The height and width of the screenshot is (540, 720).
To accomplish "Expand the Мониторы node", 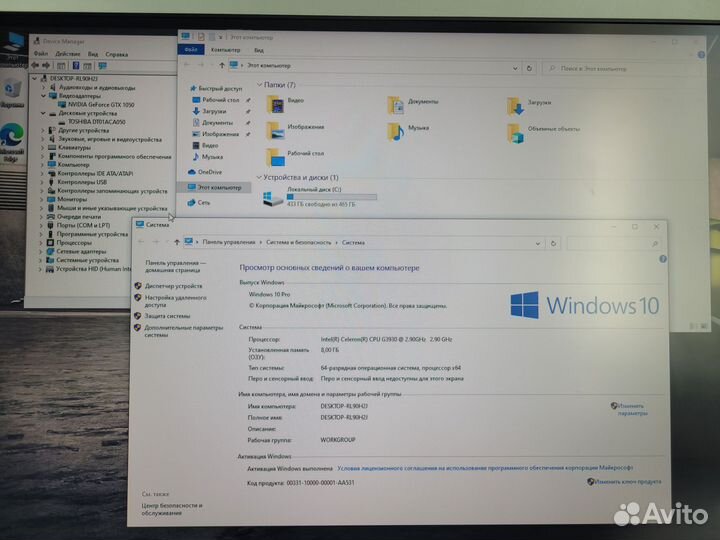I will [42, 199].
